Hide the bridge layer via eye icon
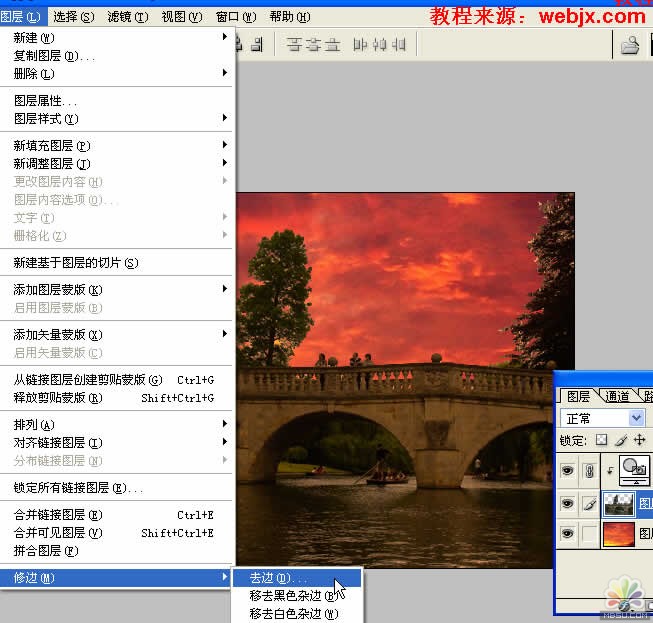653x623 pixels. (x=567, y=504)
